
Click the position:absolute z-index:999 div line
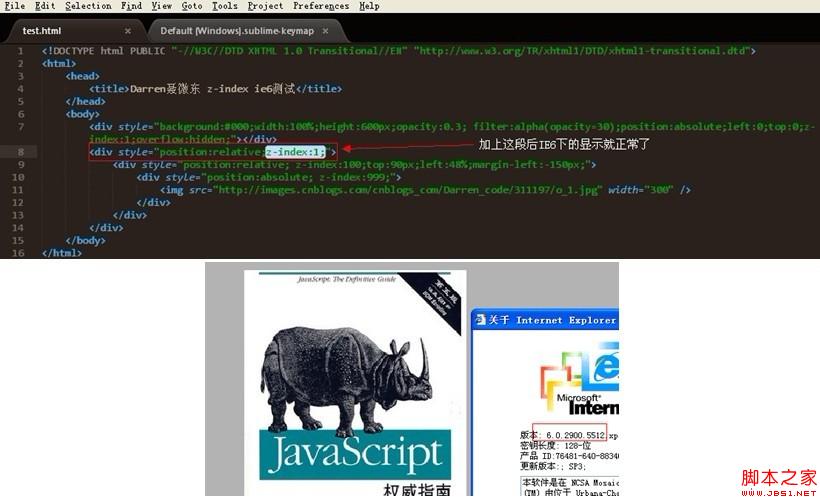[x=269, y=177]
